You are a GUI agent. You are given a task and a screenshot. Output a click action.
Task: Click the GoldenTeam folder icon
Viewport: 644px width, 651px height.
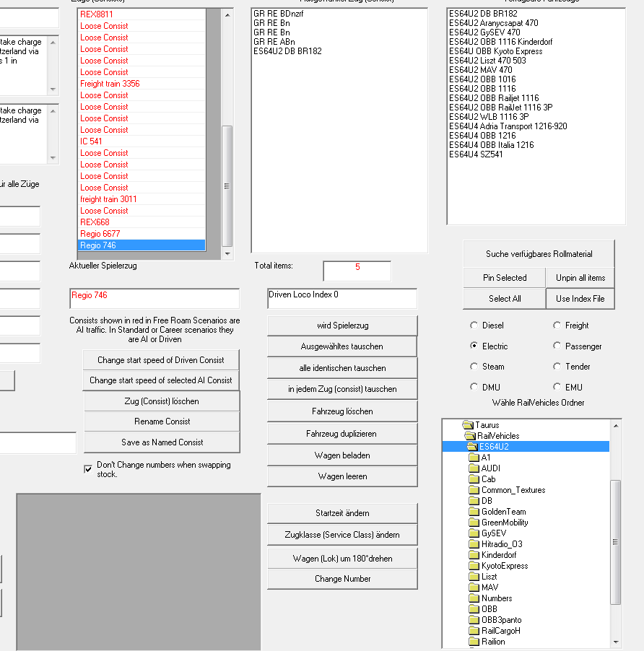tap(474, 512)
